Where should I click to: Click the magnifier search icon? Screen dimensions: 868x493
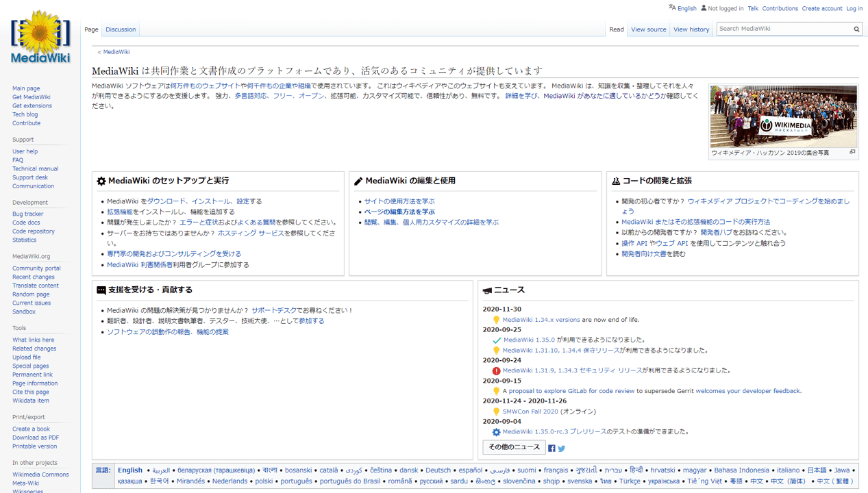point(856,29)
